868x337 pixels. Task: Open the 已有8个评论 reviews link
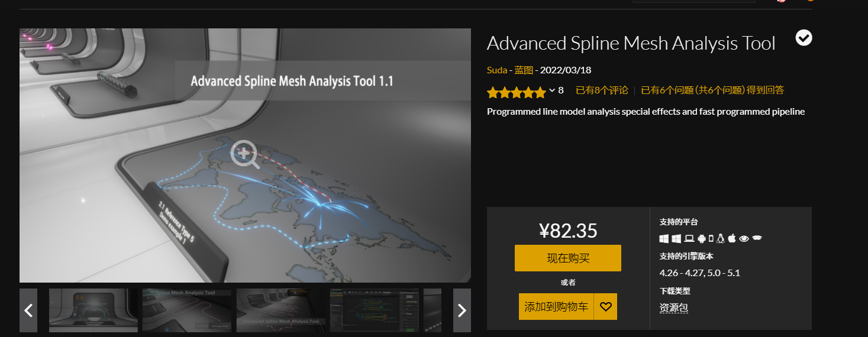click(602, 90)
